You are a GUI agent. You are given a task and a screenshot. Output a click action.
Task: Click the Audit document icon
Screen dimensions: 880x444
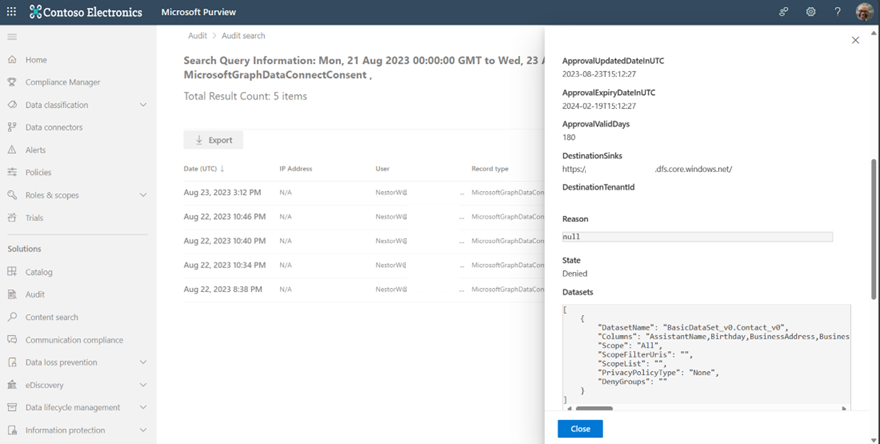pyautogui.click(x=12, y=294)
